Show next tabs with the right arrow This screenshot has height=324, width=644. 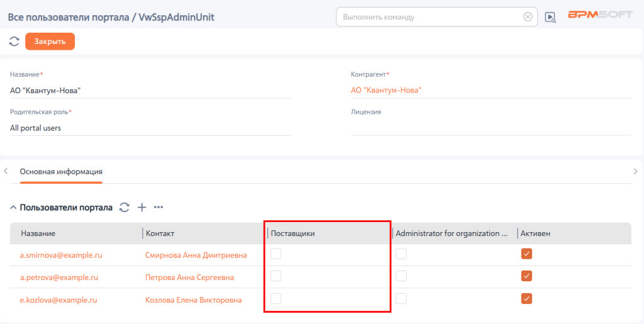click(x=636, y=171)
